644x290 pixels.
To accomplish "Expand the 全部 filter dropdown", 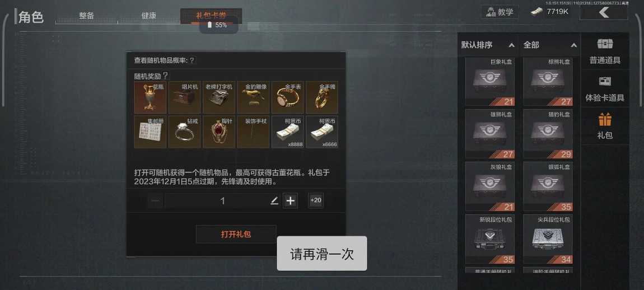I will [x=549, y=45].
